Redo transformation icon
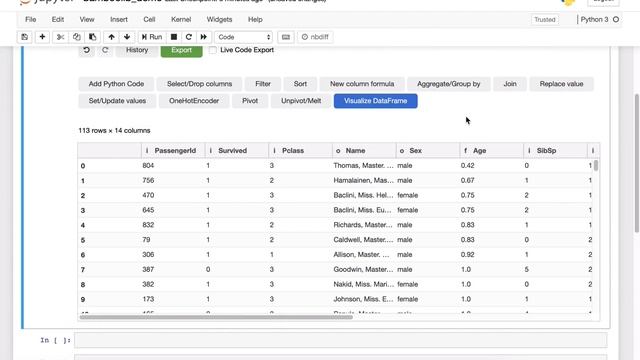This screenshot has height=360, width=640. [105, 50]
